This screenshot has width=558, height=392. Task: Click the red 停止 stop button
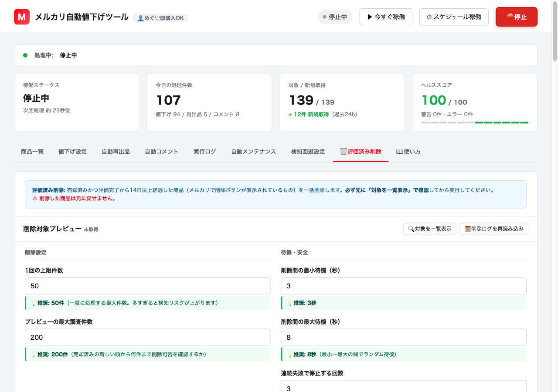[517, 17]
